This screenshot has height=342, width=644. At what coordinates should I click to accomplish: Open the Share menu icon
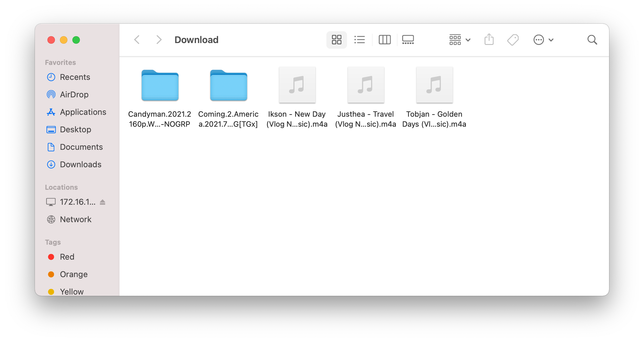coord(489,40)
